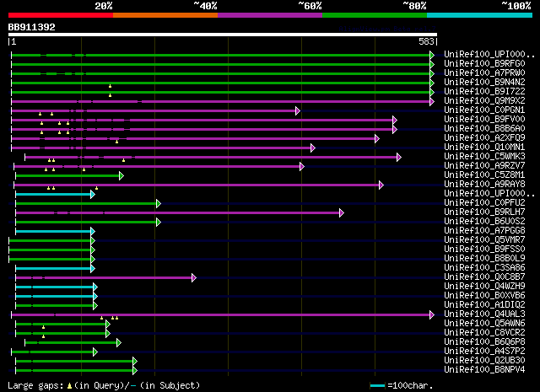Click the green arrowhead of the Q2UB30 bar
This screenshot has height=392, width=540.
coord(135,362)
